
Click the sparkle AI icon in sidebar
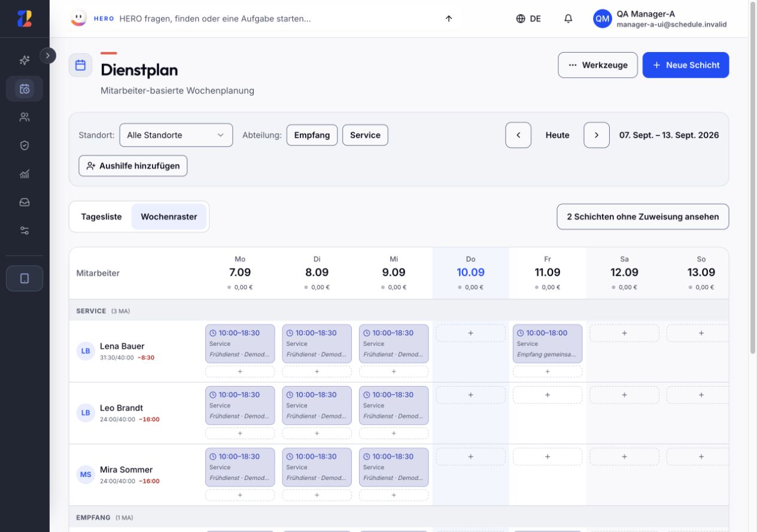coord(25,60)
